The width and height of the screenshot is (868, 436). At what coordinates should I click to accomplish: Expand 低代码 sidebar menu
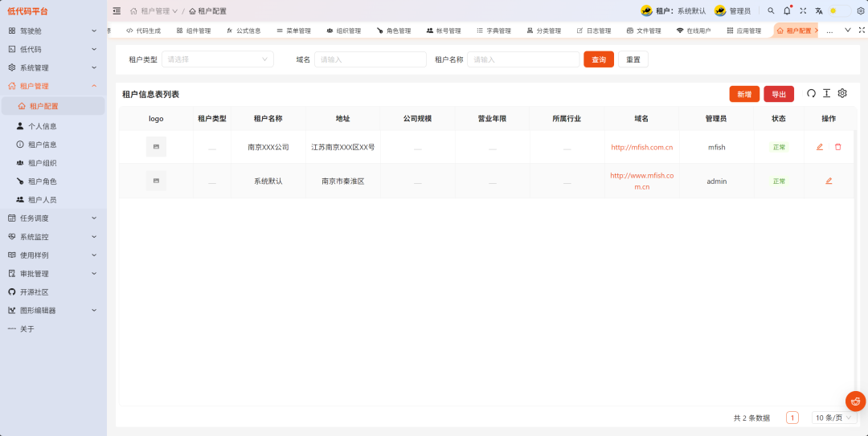(x=53, y=49)
